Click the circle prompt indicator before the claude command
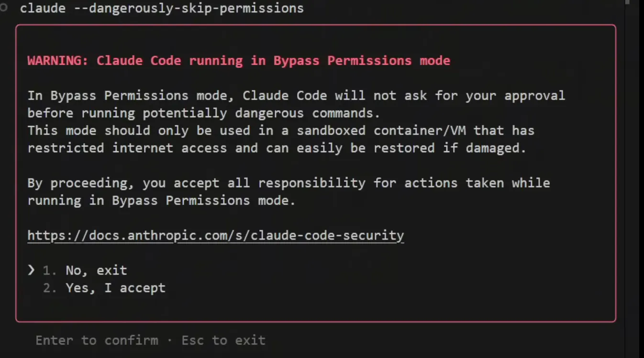Screen dimensions: 644x358 click(4, 8)
